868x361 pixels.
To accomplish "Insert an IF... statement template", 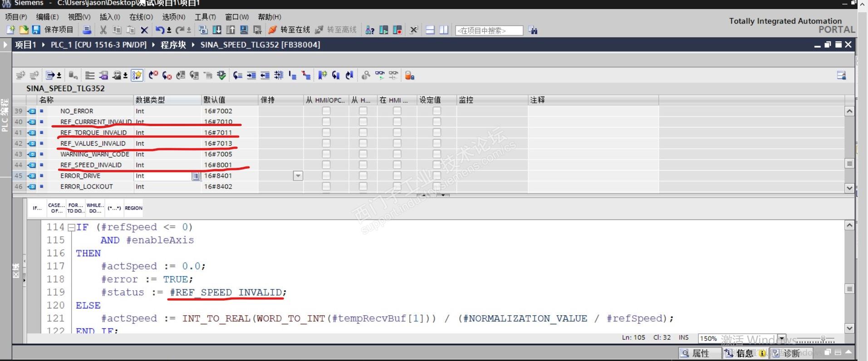I will 37,208.
